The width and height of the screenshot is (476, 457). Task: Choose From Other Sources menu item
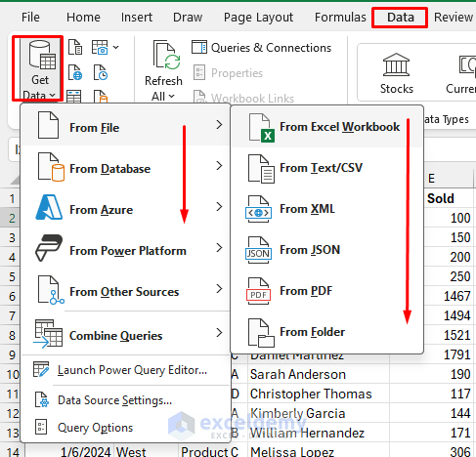[125, 289]
